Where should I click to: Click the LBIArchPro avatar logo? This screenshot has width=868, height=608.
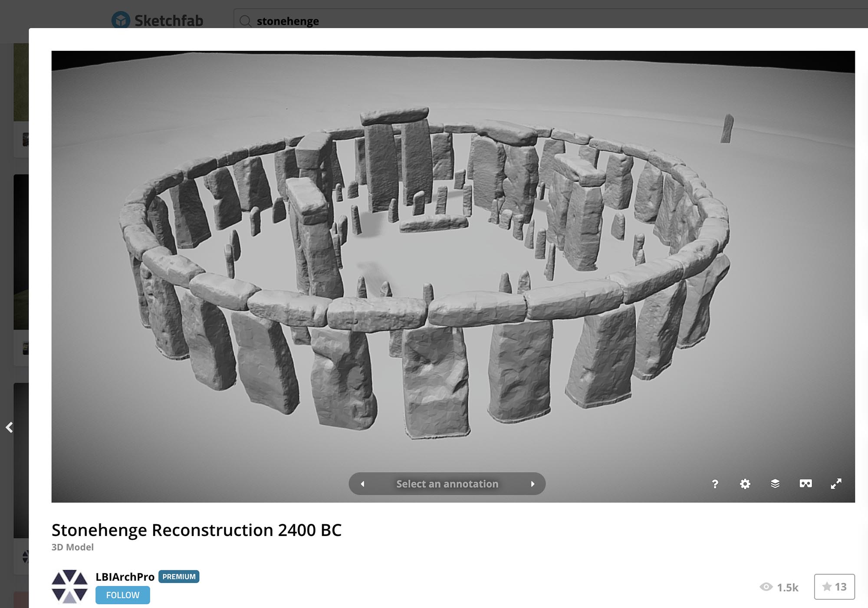tap(69, 586)
